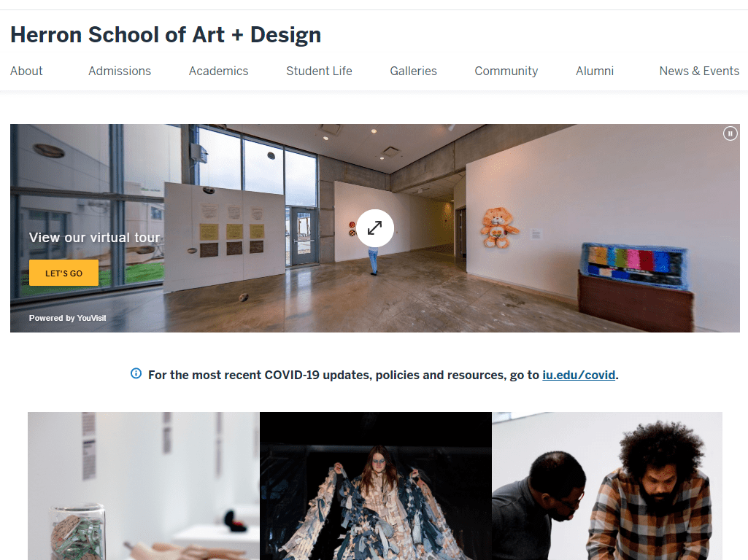The image size is (748, 560).
Task: Expand the Academics navigation item
Action: tap(218, 71)
